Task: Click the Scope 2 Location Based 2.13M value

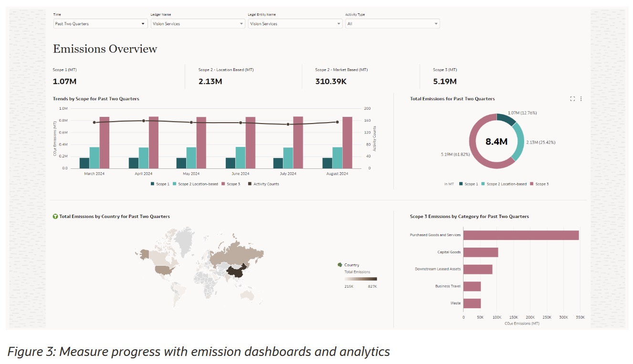Action: [x=211, y=82]
